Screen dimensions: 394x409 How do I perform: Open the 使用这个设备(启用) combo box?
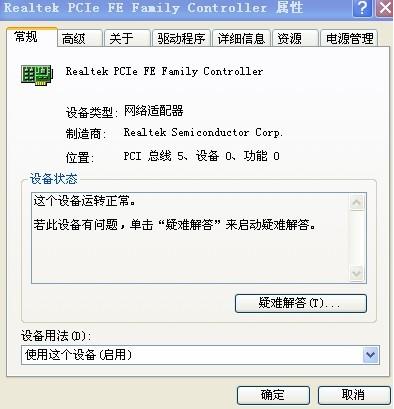click(x=200, y=355)
